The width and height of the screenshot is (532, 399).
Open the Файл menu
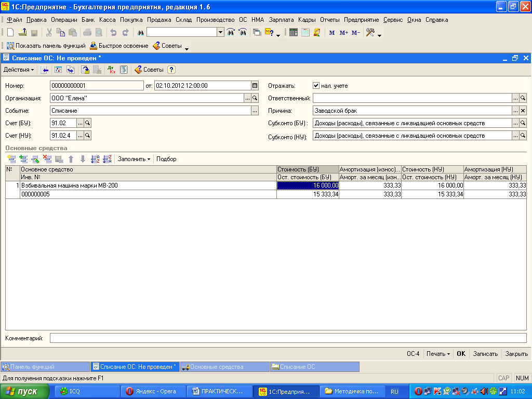click(x=15, y=20)
